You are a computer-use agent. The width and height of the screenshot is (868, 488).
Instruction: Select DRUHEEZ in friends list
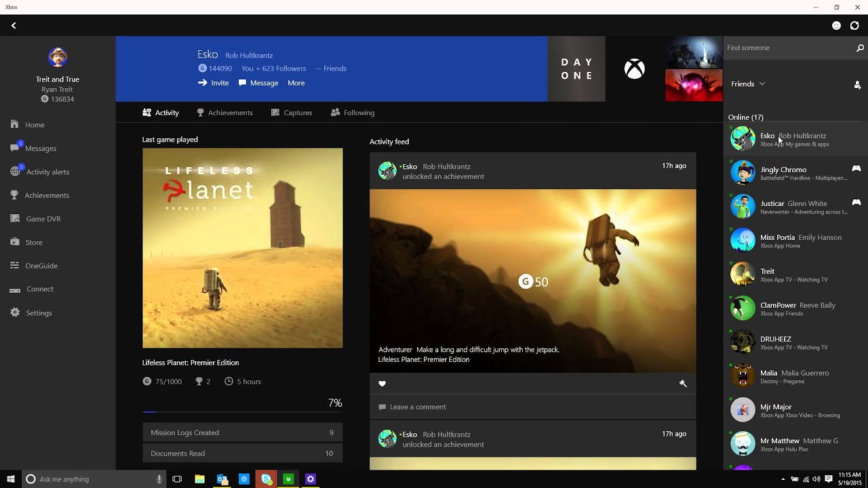(x=795, y=342)
